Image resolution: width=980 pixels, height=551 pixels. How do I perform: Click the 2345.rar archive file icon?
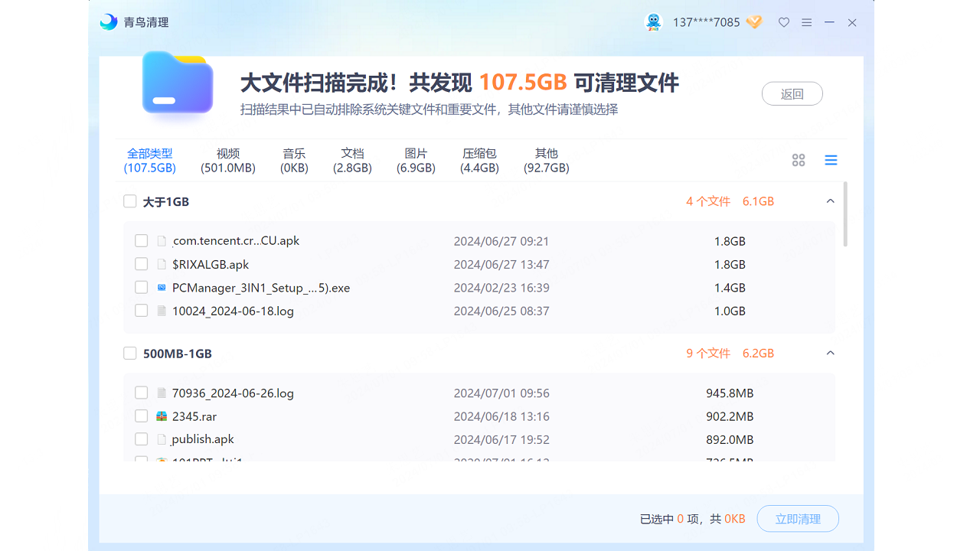[162, 416]
